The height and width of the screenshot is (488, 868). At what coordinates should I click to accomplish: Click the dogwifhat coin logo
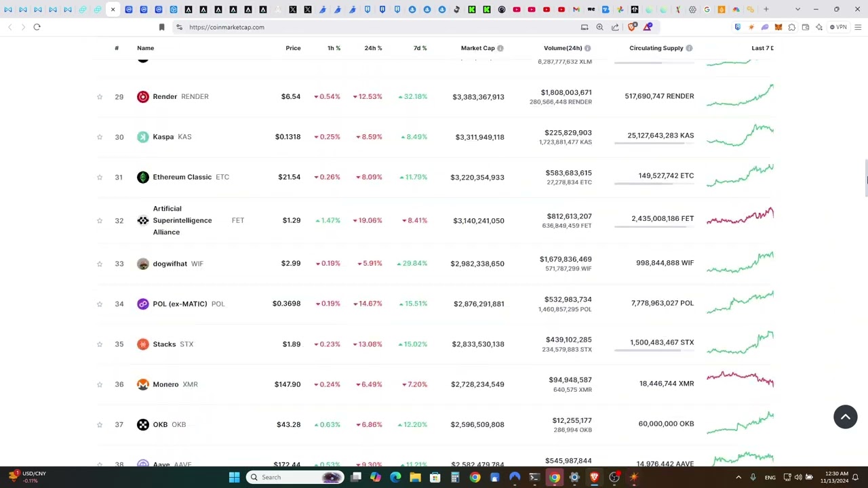click(x=142, y=264)
